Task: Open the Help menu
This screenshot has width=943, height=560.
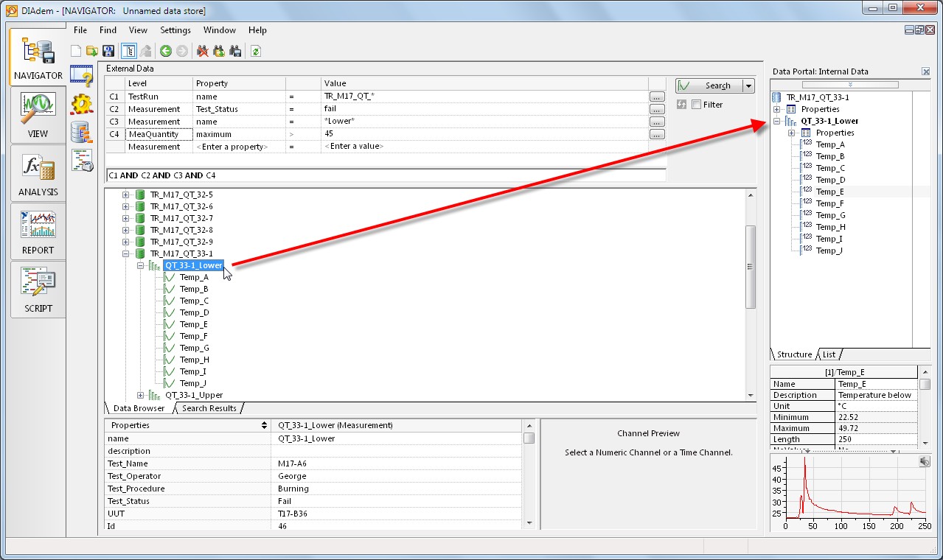Action: [257, 30]
